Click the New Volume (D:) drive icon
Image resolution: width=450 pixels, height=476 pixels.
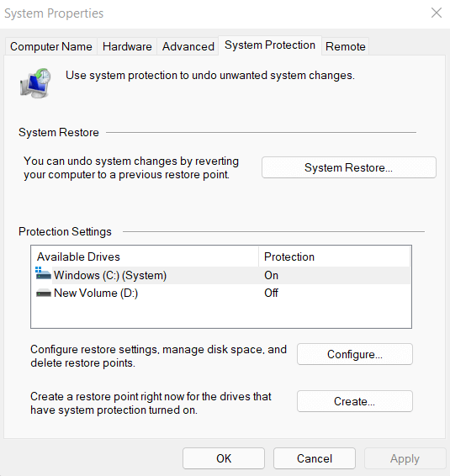tap(44, 294)
